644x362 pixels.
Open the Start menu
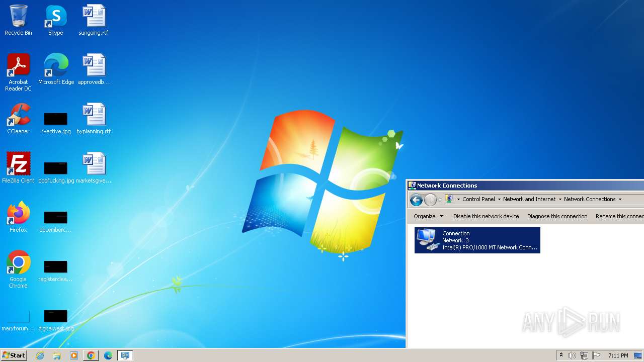coord(14,355)
